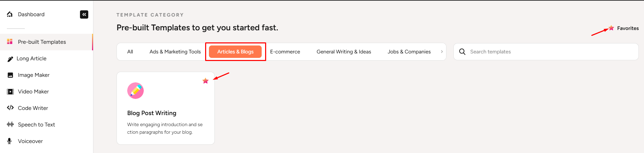The width and height of the screenshot is (644, 153).
Task: Click the Voiceover microphone icon
Action: point(10,141)
